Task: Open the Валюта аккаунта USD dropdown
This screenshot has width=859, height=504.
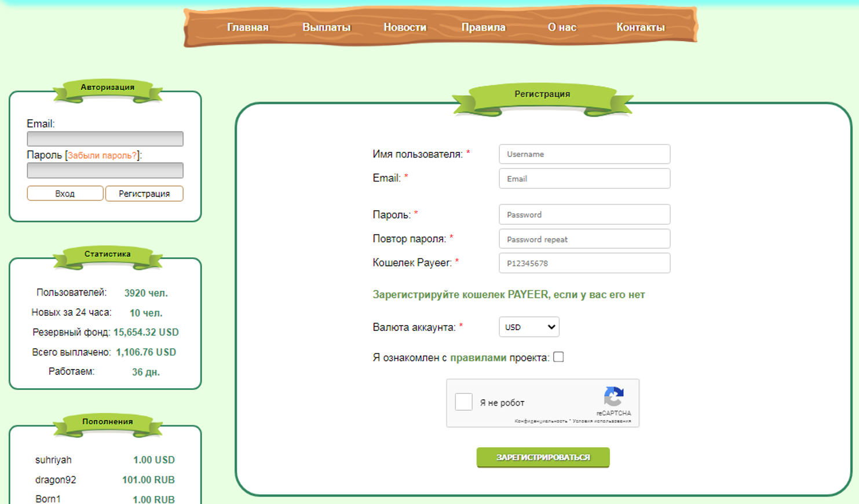Action: click(529, 327)
